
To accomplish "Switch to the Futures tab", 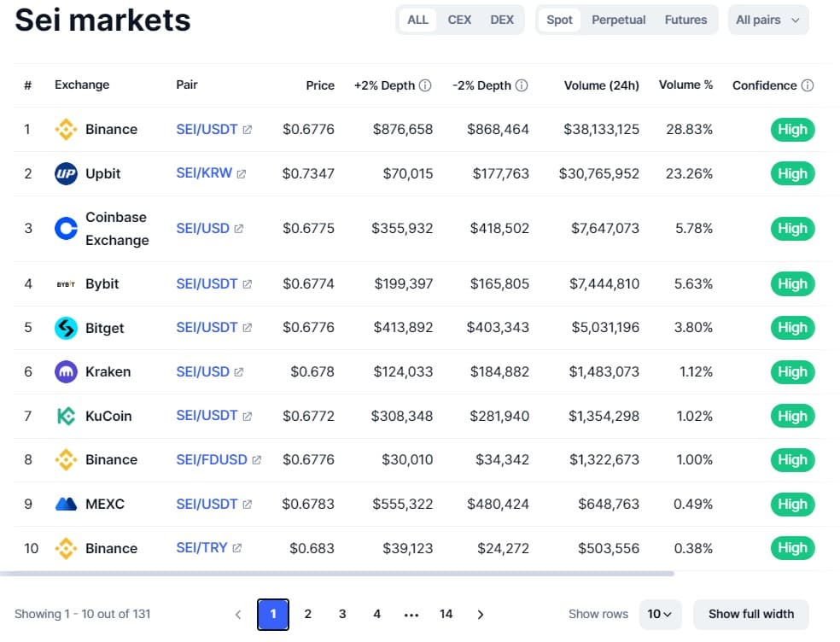I will [685, 20].
